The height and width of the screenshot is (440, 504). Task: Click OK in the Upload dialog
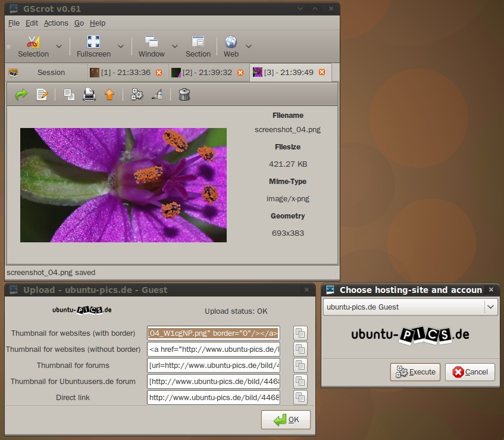click(x=286, y=420)
